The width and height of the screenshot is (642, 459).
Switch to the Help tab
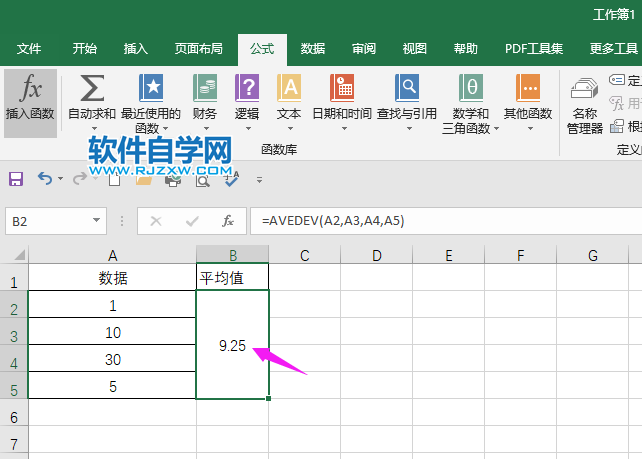(x=466, y=49)
